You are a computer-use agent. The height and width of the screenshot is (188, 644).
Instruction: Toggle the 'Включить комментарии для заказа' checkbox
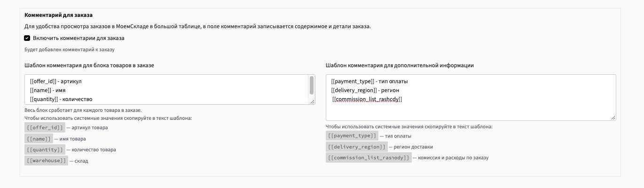point(27,38)
